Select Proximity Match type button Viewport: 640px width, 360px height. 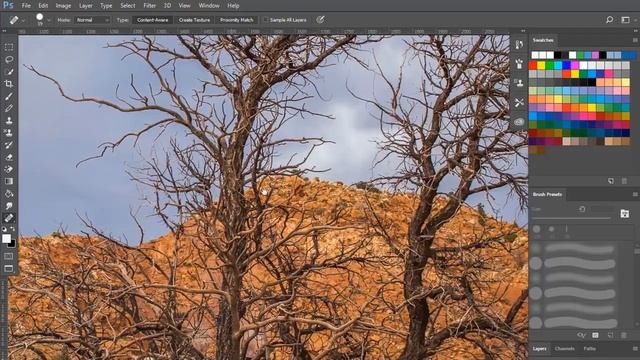(x=236, y=20)
